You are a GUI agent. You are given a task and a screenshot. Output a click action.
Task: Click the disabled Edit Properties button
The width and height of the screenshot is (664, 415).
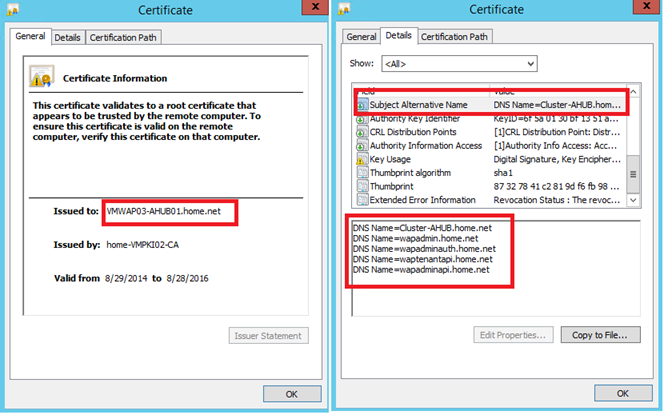tap(513, 335)
